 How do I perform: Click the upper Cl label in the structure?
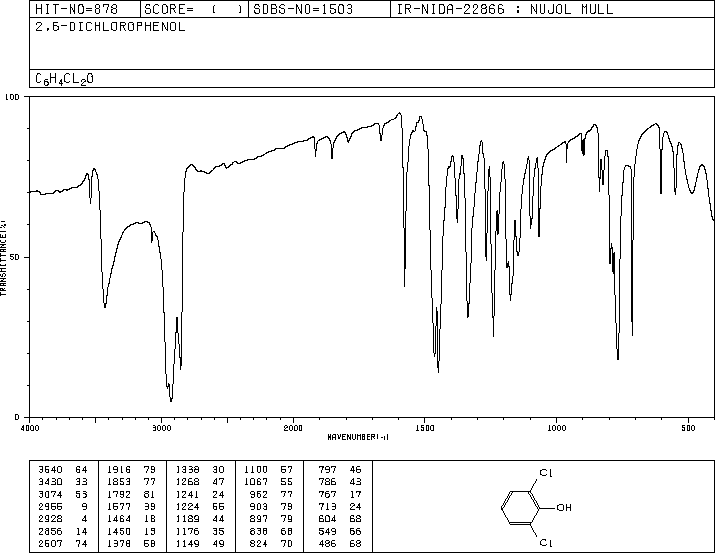546,473
